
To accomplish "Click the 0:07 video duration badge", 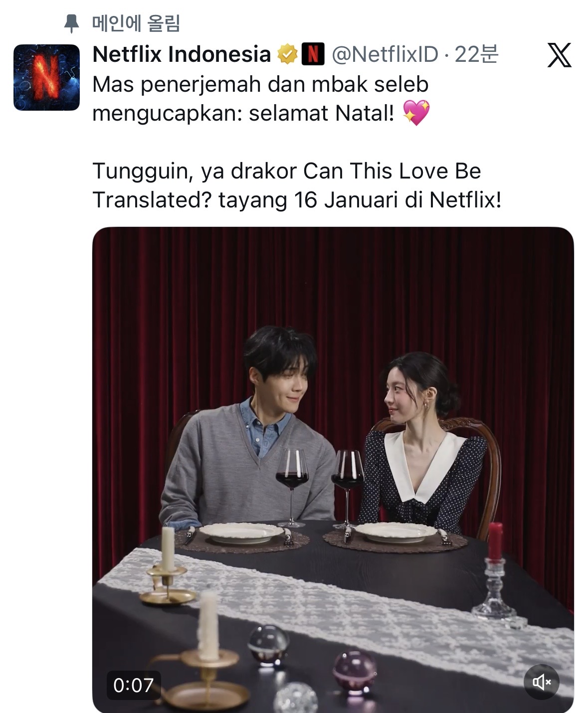I will pos(133,685).
